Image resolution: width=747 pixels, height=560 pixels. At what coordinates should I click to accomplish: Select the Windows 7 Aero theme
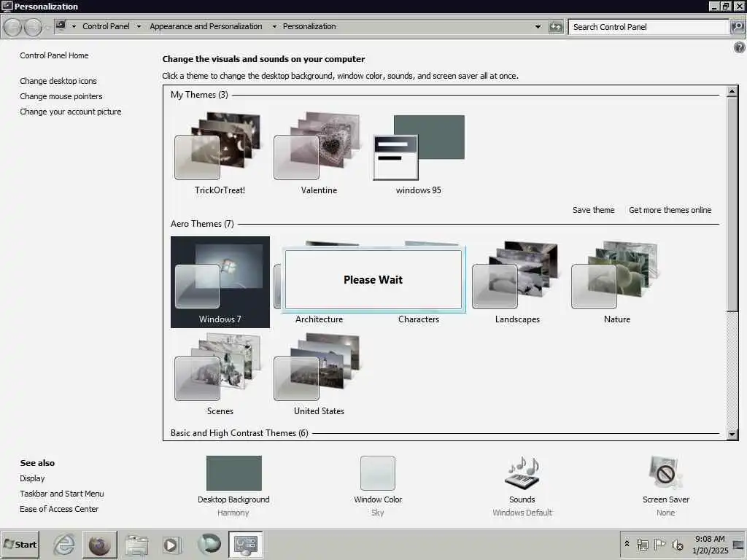click(220, 282)
